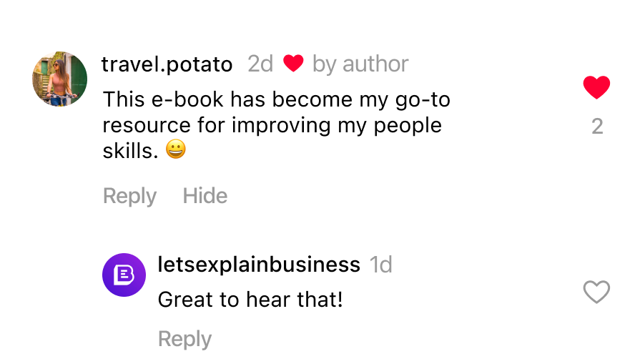640x364 pixels.
Task: Open the travel.potato username profile link
Action: (167, 64)
